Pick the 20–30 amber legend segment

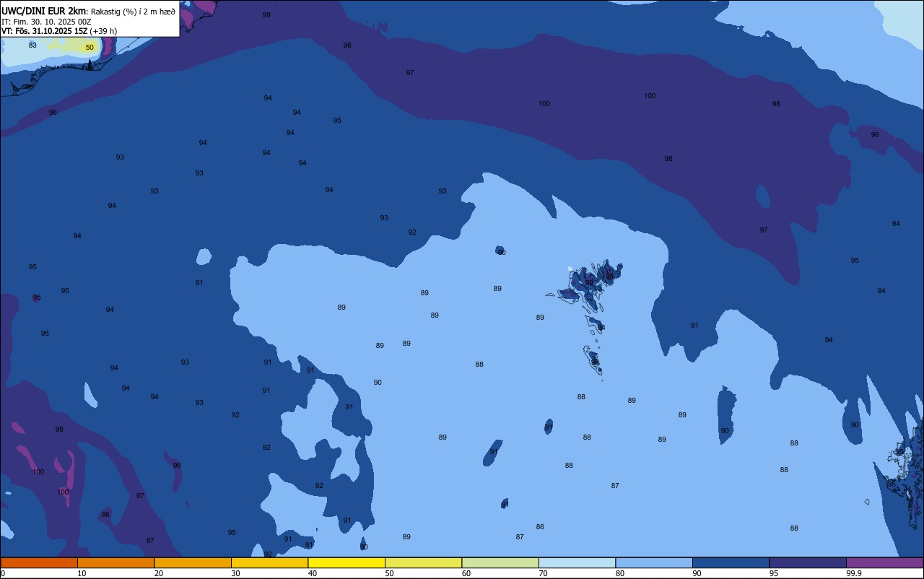pyautogui.click(x=193, y=562)
